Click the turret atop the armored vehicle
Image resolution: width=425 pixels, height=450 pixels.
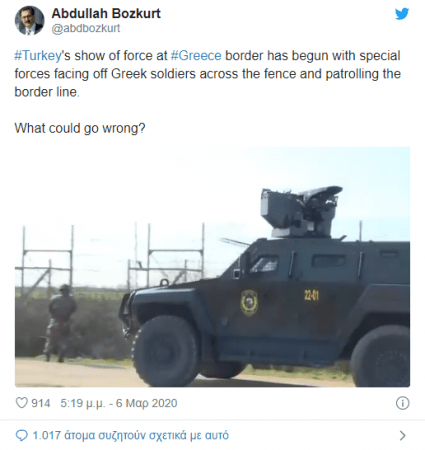coord(301,212)
